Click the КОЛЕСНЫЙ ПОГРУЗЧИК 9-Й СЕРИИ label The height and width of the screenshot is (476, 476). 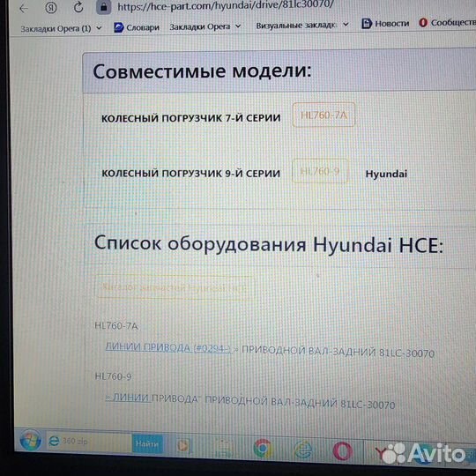pos(191,174)
